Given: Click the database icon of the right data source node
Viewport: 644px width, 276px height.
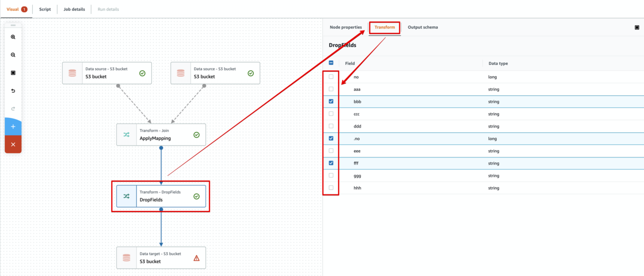Looking at the screenshot, I should pos(181,73).
